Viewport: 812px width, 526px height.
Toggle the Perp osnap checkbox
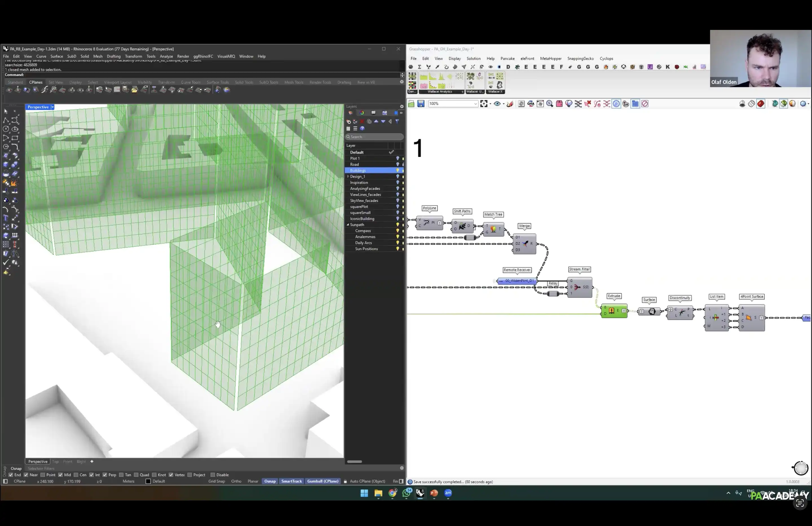point(105,475)
